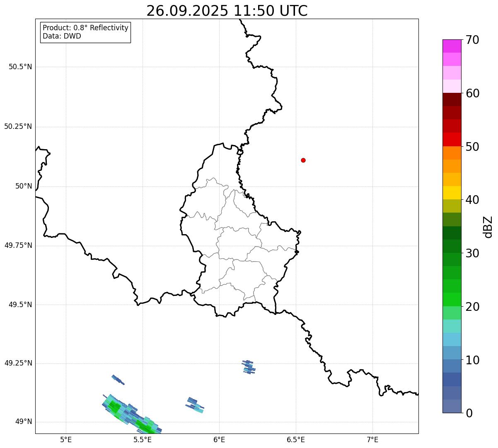
Task: Click the 5°E longitude label
Action: coord(66,439)
